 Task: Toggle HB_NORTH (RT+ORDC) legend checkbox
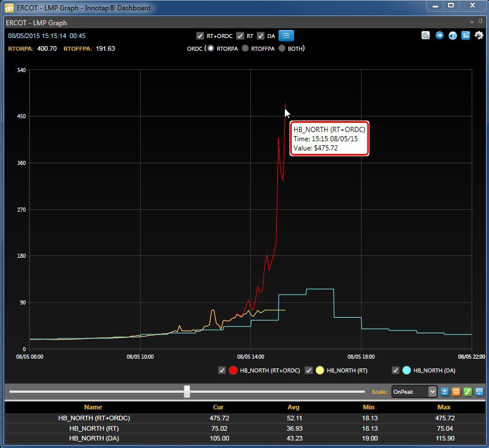222,370
